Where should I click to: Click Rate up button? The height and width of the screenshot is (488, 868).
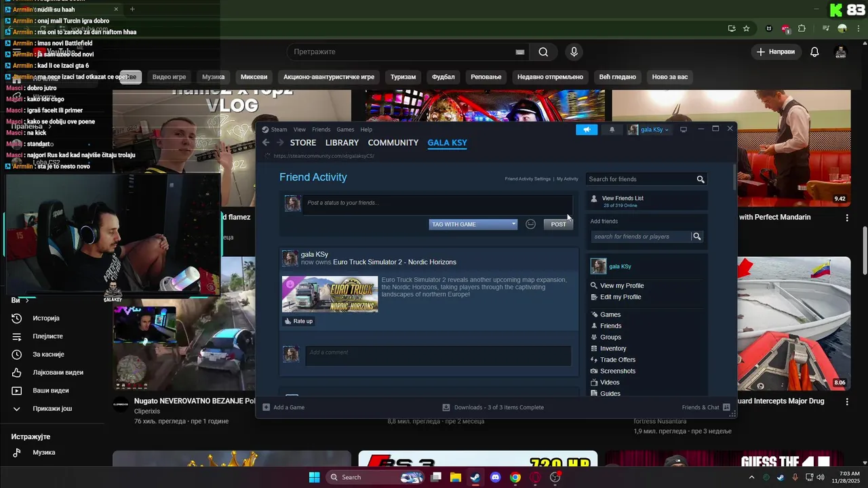(299, 321)
